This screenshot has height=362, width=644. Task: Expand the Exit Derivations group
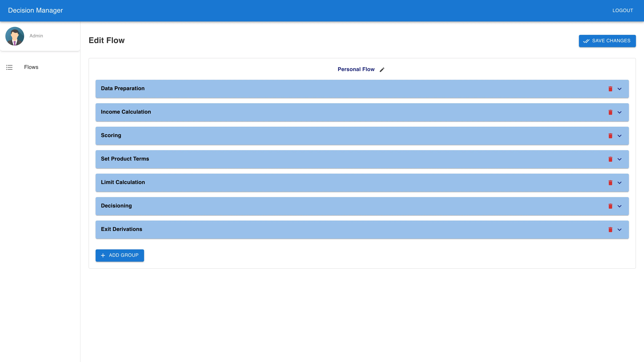[x=620, y=230]
